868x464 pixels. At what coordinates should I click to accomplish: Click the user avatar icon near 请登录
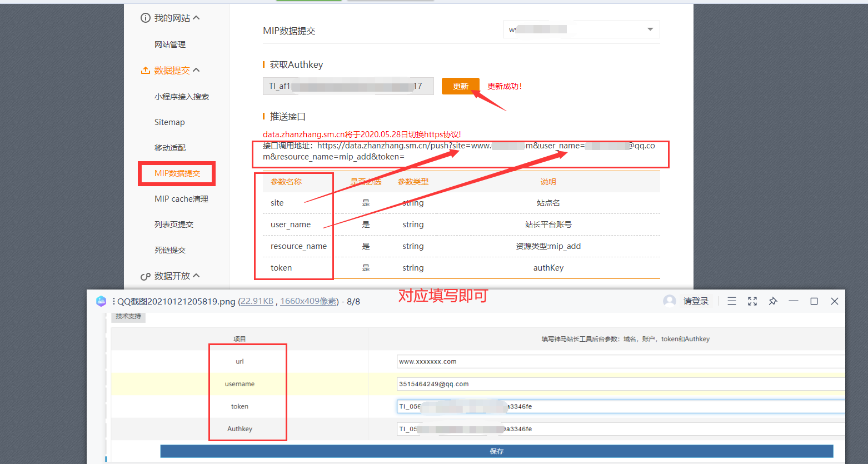pyautogui.click(x=669, y=301)
